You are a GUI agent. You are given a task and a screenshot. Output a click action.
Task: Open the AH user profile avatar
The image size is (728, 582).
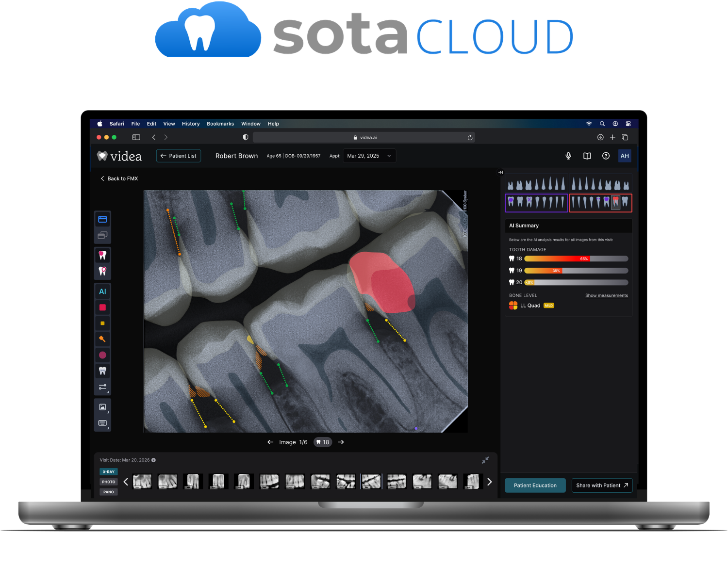(x=625, y=156)
